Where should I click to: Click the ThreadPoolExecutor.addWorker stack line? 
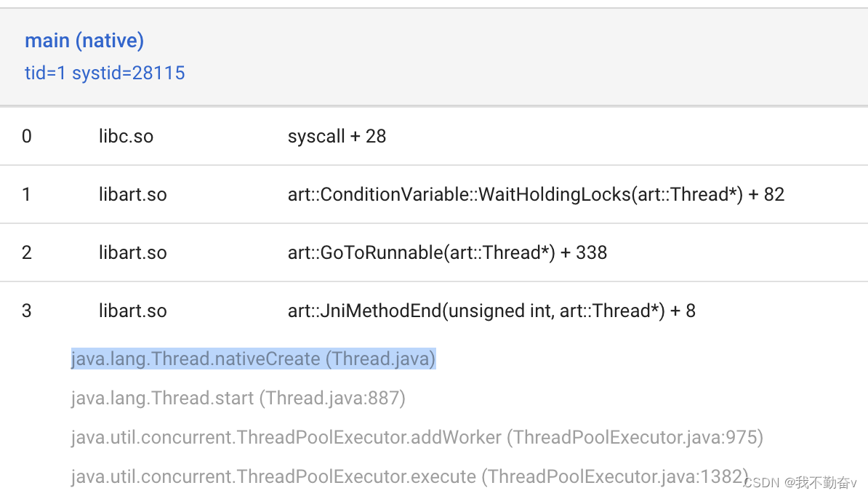point(417,437)
